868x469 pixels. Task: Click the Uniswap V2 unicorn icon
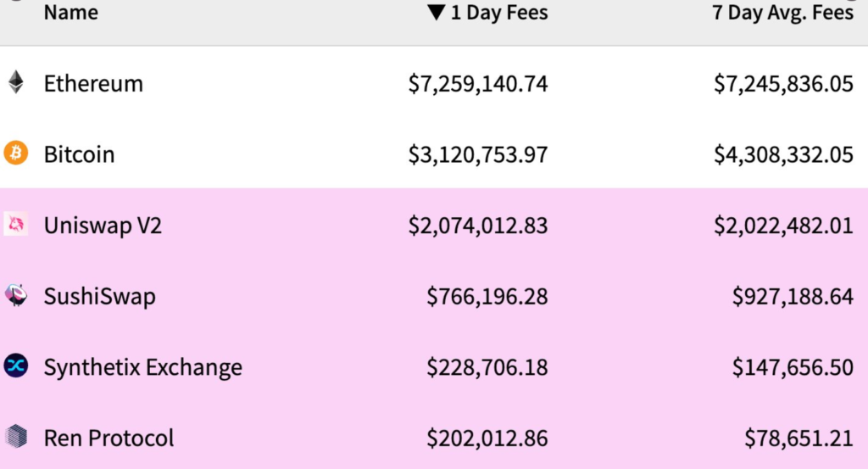[16, 225]
